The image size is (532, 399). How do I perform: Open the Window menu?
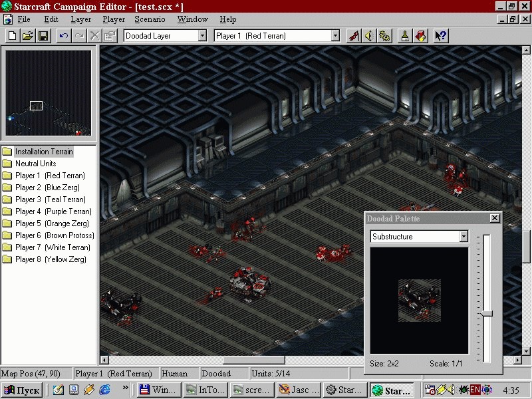click(192, 19)
